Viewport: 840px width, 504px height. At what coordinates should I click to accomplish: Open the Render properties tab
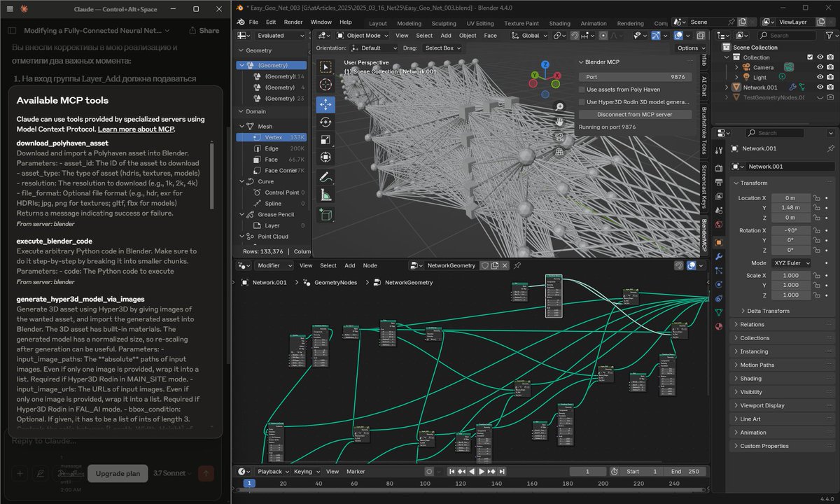[719, 168]
